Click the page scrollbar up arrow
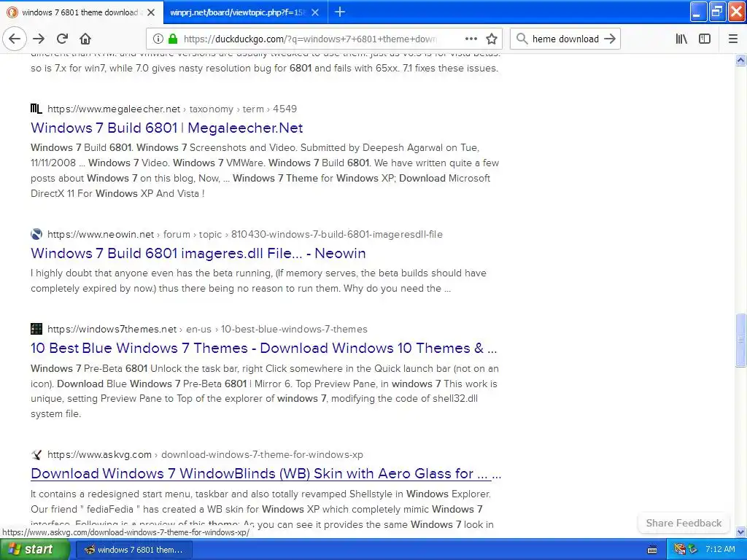 [740, 60]
